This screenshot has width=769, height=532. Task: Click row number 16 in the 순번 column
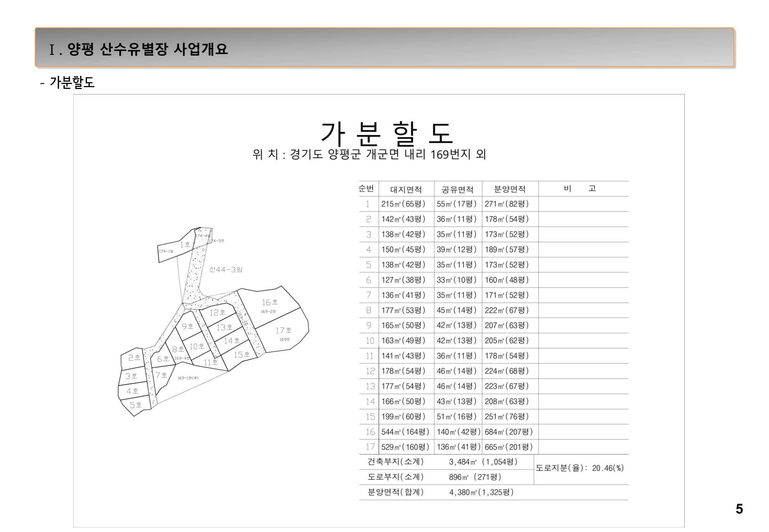point(370,432)
